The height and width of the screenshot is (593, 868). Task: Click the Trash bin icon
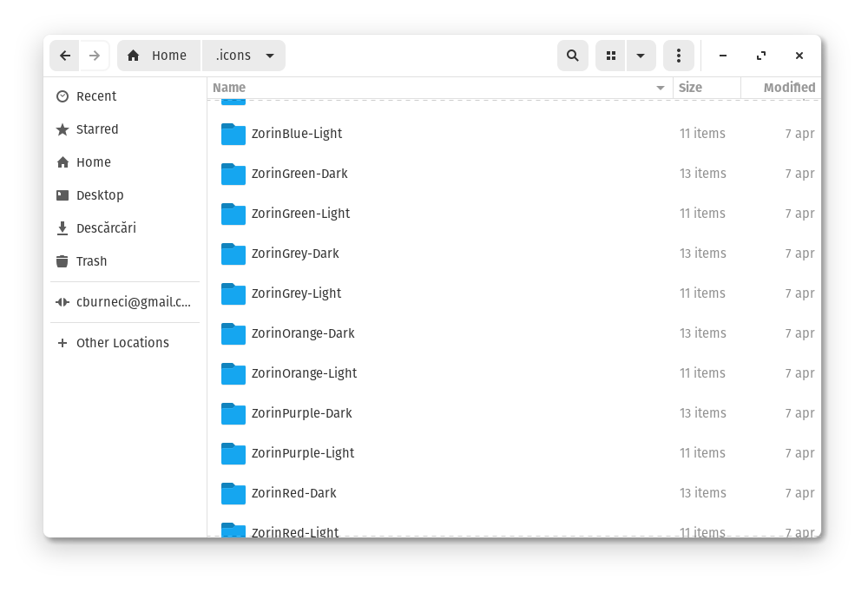tap(62, 260)
